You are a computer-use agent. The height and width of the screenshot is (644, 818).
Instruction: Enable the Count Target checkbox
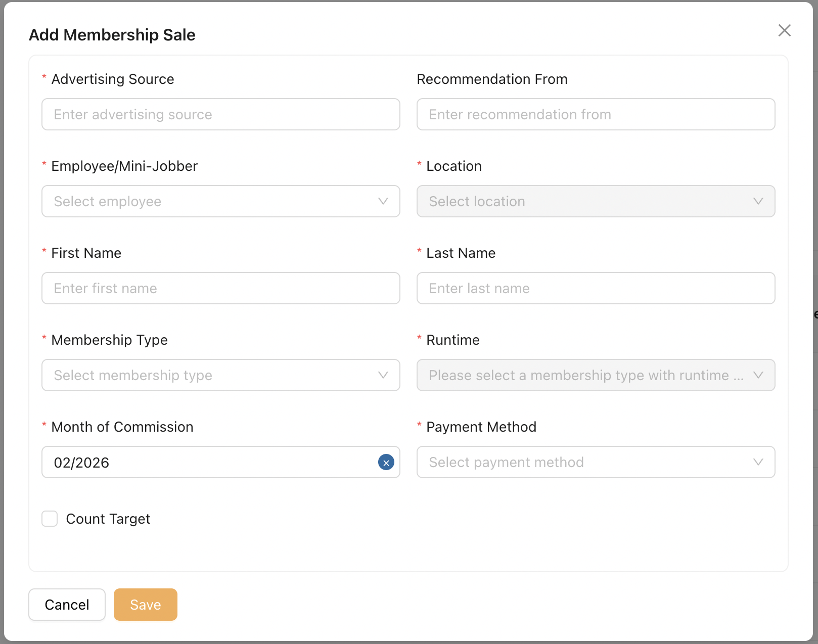point(50,519)
